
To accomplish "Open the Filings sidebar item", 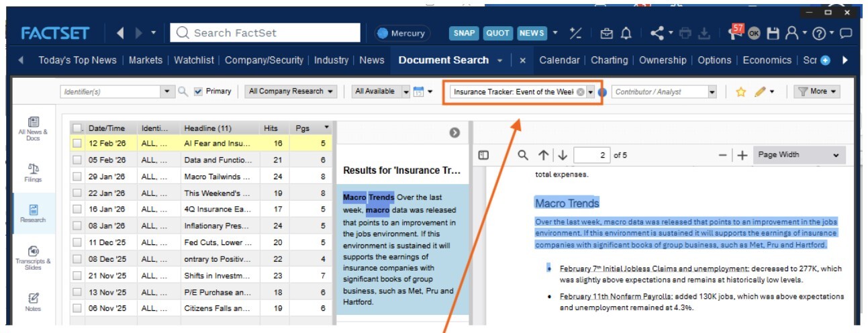I will [33, 173].
